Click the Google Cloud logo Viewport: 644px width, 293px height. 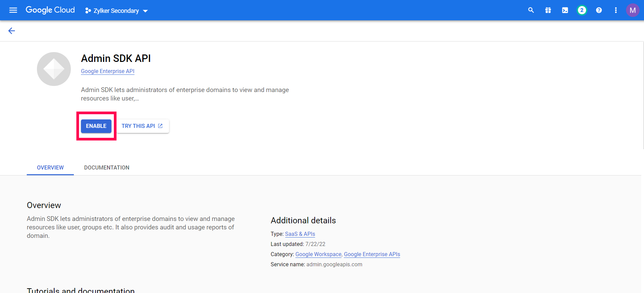50,10
